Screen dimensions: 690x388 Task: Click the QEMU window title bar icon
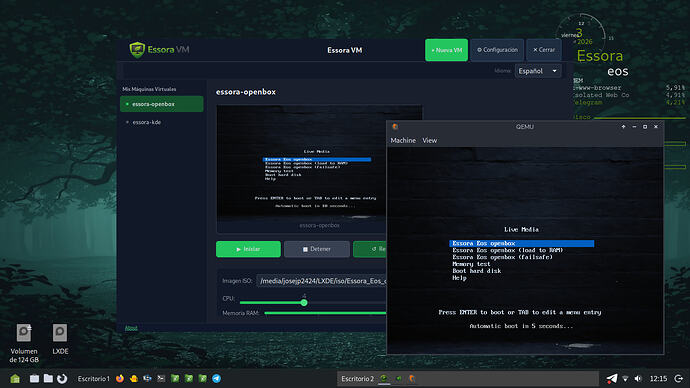(x=395, y=127)
